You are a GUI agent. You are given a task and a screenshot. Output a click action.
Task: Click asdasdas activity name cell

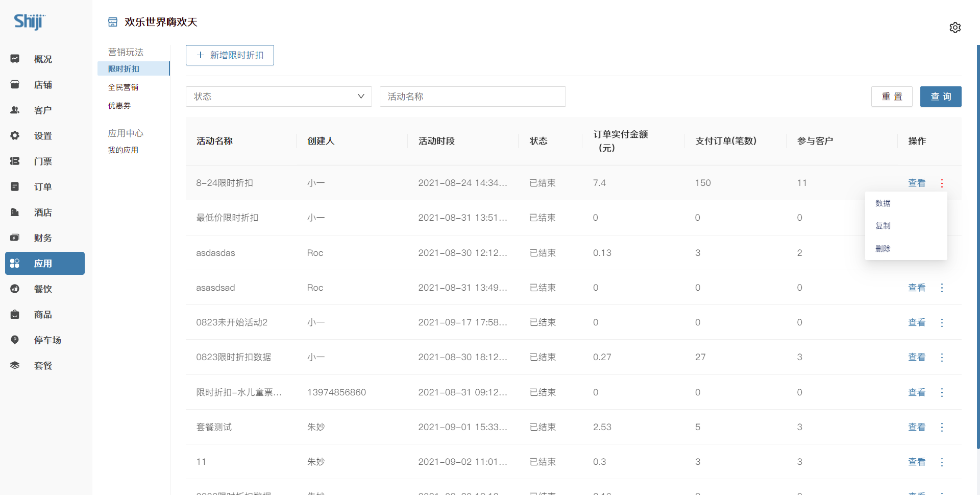coord(215,253)
